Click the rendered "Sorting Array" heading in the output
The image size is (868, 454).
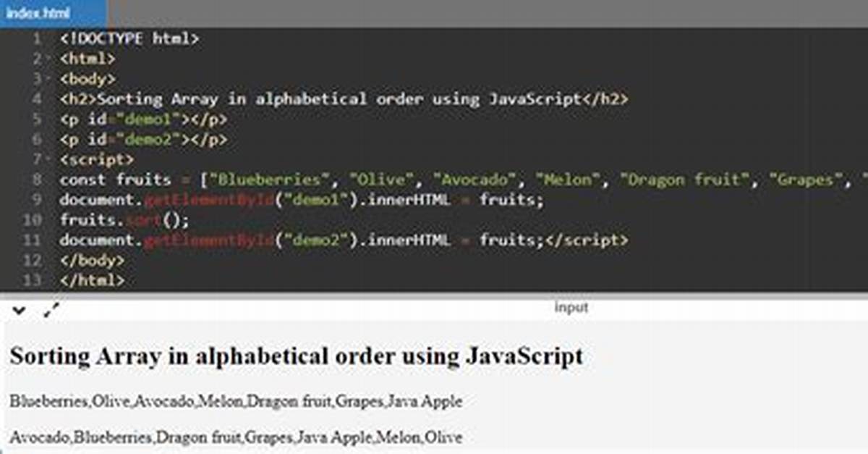297,356
